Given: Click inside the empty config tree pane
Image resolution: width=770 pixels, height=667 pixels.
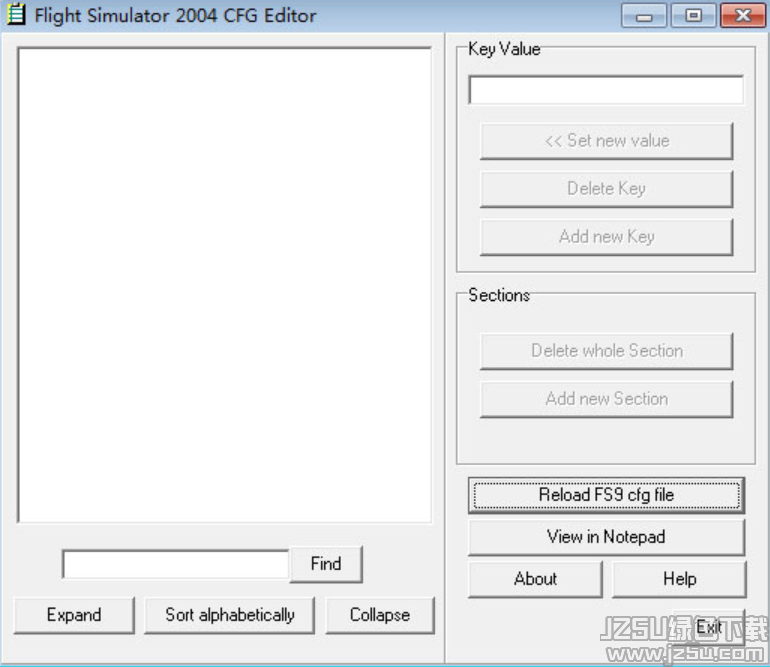Looking at the screenshot, I should 225,285.
